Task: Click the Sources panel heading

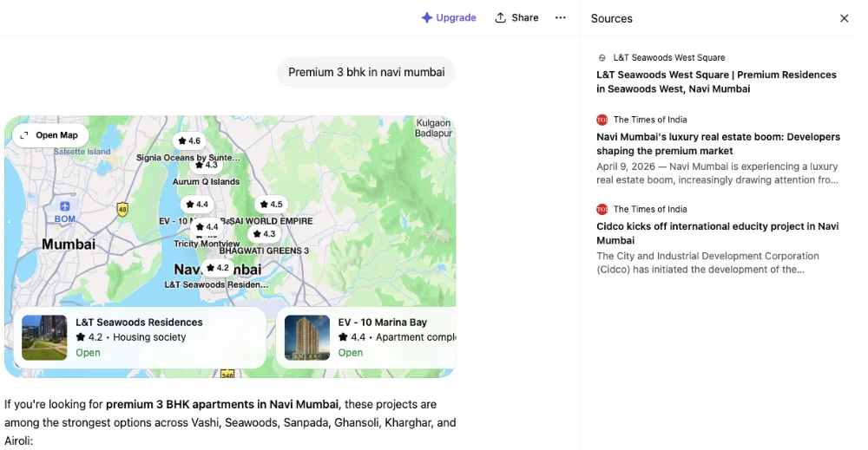Action: click(x=611, y=18)
